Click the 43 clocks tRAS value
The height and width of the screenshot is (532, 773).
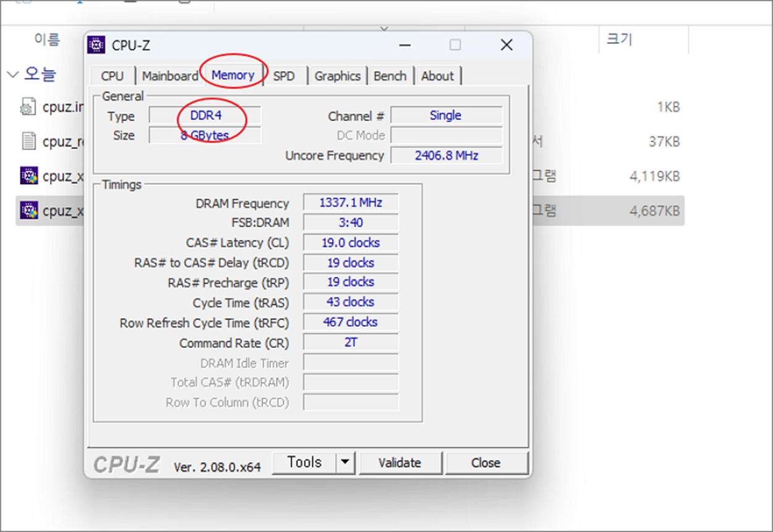pos(351,302)
